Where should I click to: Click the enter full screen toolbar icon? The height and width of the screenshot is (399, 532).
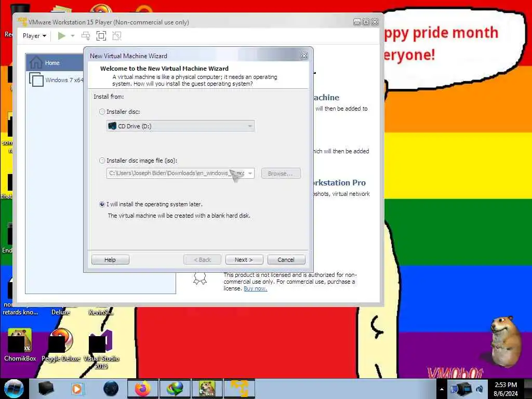(101, 36)
